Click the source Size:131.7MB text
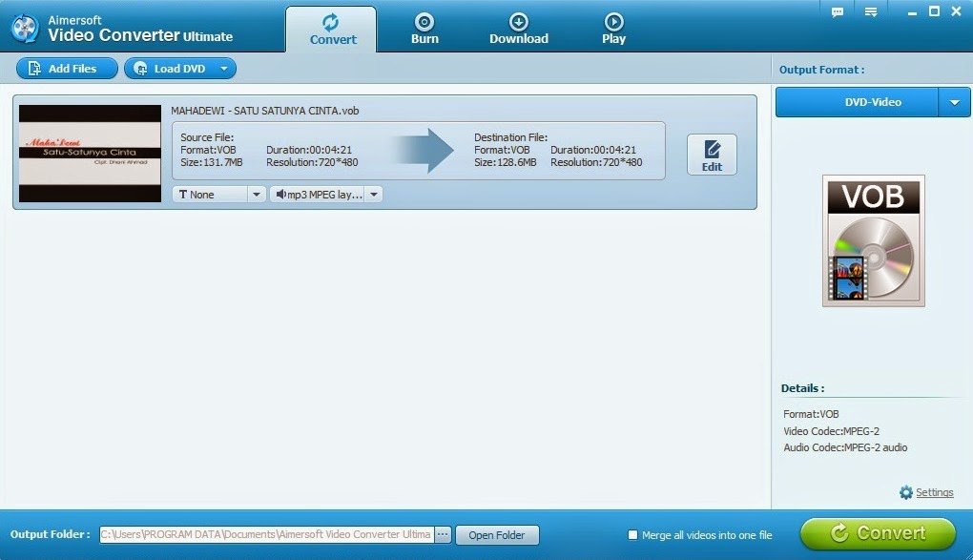This screenshot has width=973, height=560. [x=212, y=162]
